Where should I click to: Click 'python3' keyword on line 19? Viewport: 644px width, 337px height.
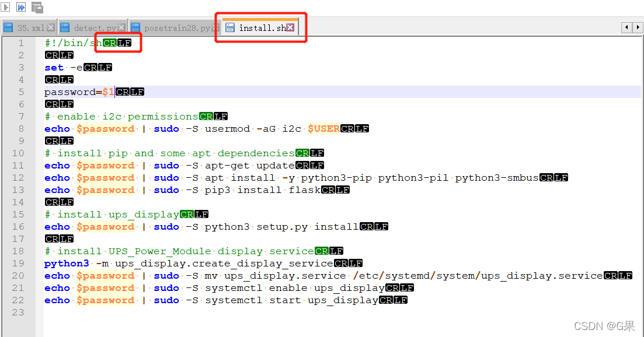(67, 264)
